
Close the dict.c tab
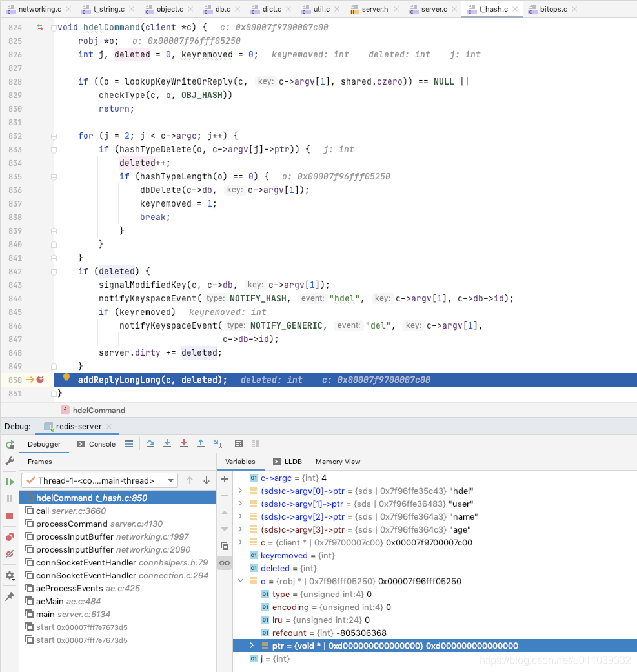[288, 9]
